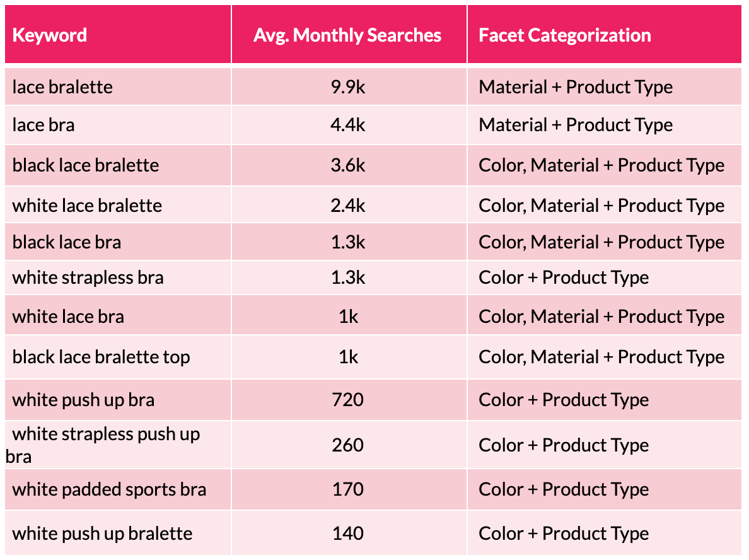
Task: Select the white push up bra keyword
Action: point(83,400)
